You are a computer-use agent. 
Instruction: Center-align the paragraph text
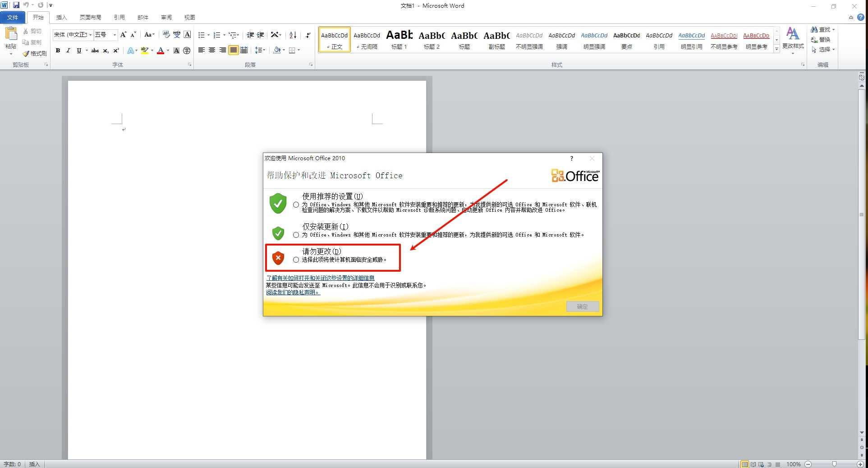(211, 50)
